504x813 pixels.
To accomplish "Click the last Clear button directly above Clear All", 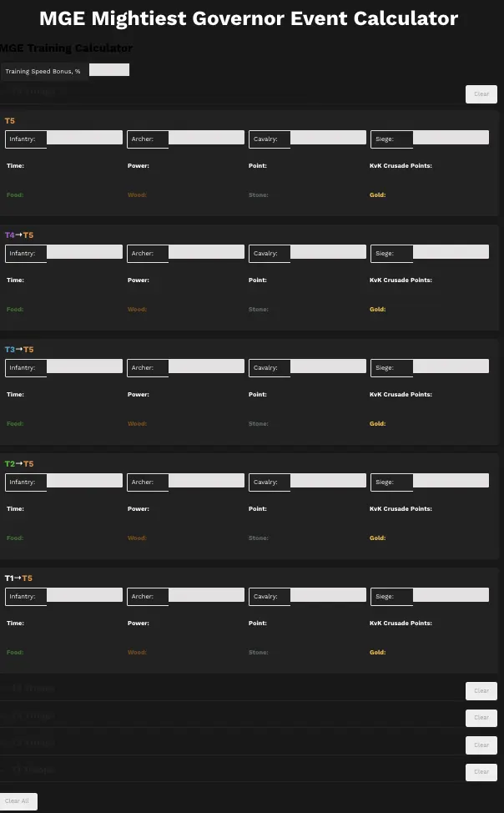I will [481, 772].
